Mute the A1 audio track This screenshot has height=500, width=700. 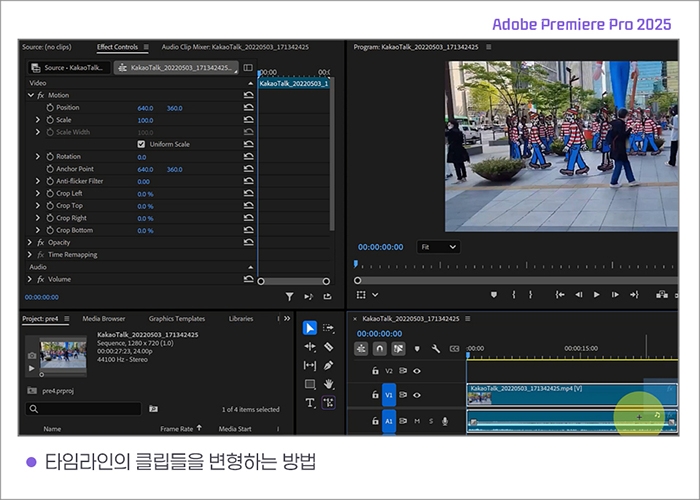coord(417,421)
